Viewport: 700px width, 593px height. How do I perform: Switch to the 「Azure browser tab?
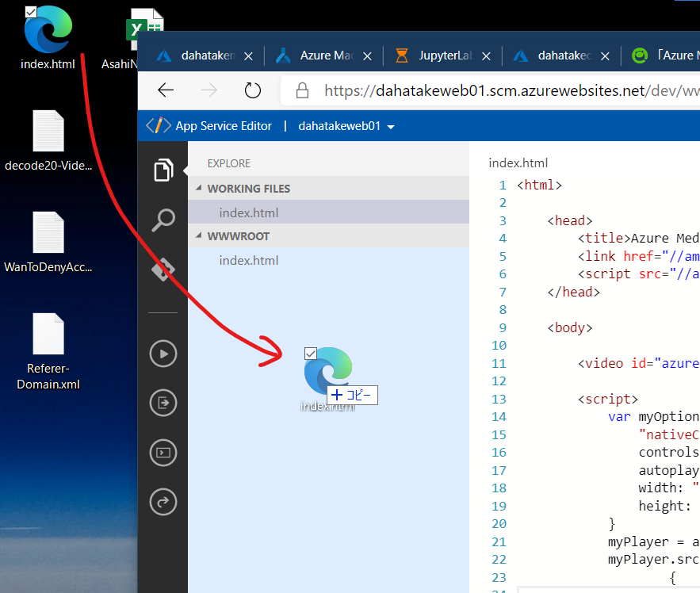(x=665, y=55)
